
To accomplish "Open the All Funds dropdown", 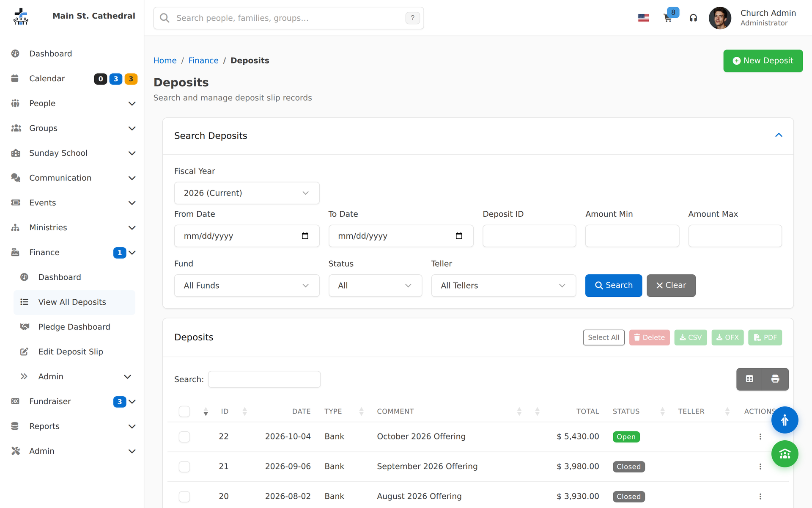I will coord(247,286).
